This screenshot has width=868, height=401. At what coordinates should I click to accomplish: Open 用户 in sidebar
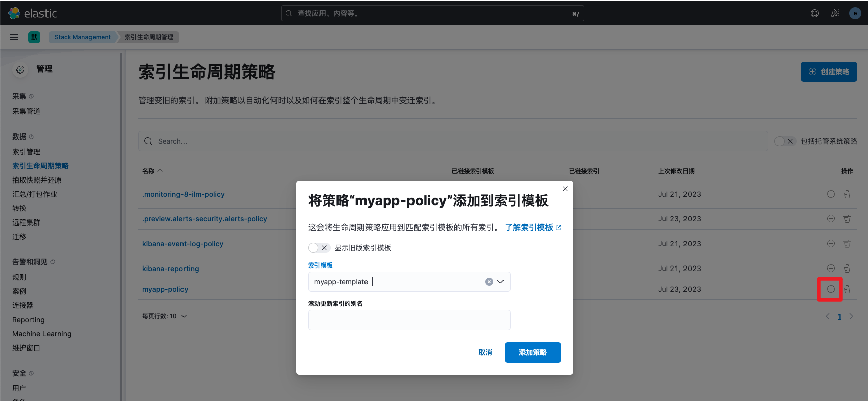click(x=19, y=388)
